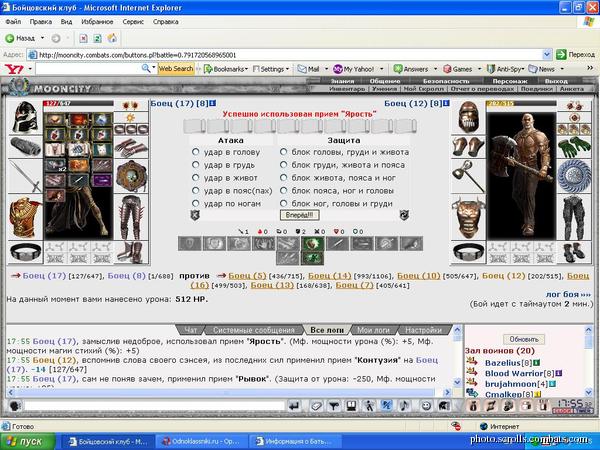The height and width of the screenshot is (450, 600).
Task: Select defense 'блок груди, живота и пояса'
Action: (283, 165)
